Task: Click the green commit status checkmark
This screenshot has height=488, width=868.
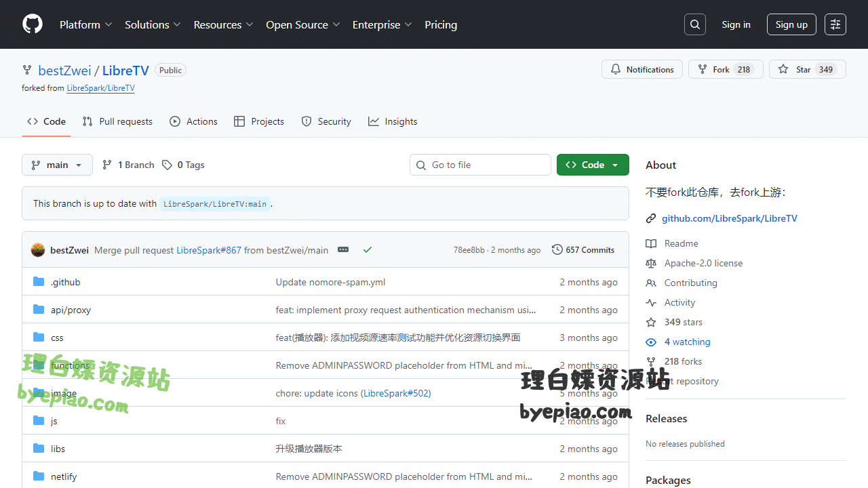Action: pos(368,250)
